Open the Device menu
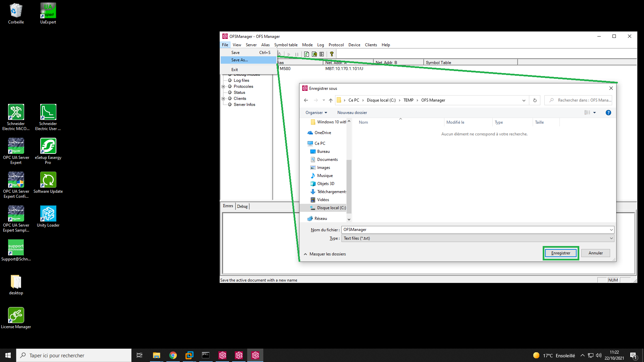The image size is (644, 362). (x=354, y=45)
